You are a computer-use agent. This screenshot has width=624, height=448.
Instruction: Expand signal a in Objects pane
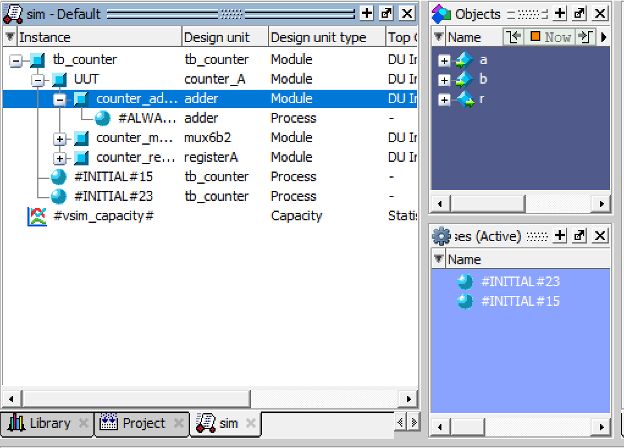[x=444, y=60]
